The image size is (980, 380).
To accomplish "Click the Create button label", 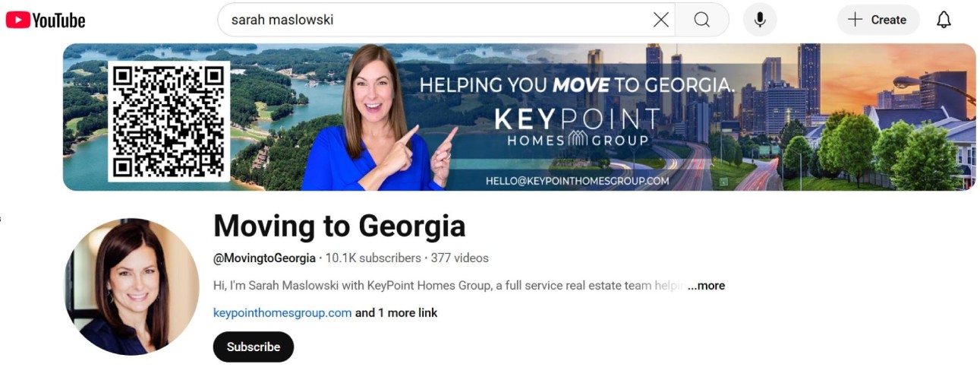I will point(888,20).
